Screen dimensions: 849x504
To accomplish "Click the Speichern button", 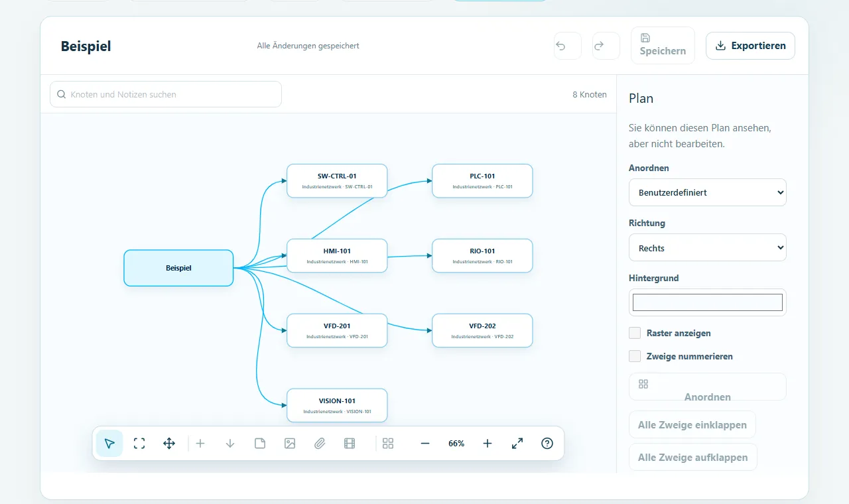I will [663, 46].
